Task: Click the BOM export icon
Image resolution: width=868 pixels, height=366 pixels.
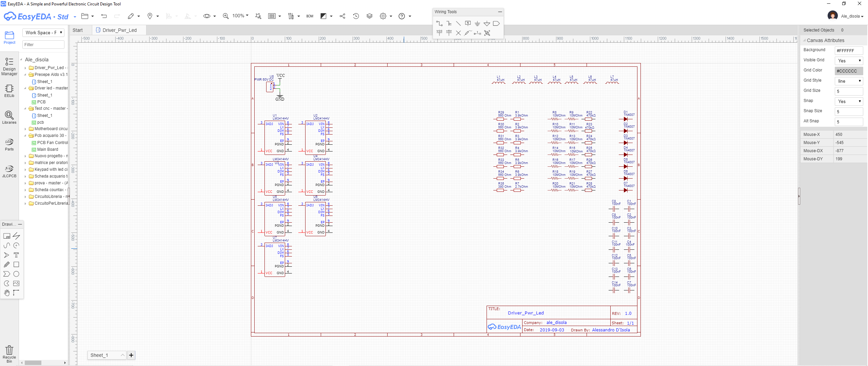Action: pos(310,16)
